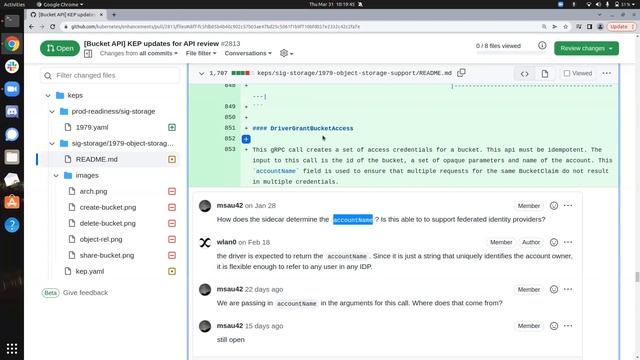
Task: Collapse the keps folder
Action: [x=48, y=96]
